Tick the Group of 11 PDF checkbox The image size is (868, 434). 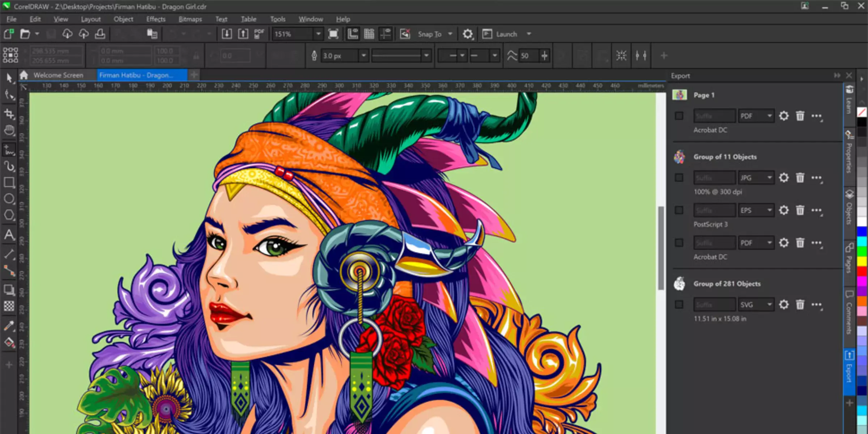point(679,243)
